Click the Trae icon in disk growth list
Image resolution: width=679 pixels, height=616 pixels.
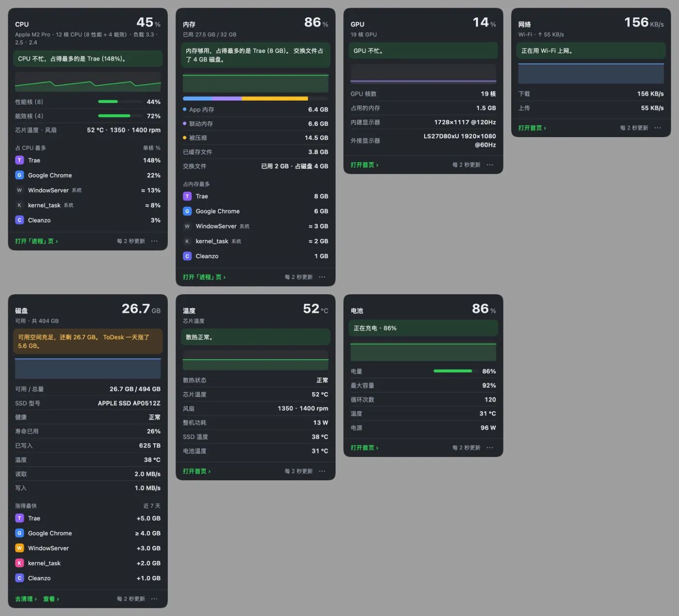[19, 519]
